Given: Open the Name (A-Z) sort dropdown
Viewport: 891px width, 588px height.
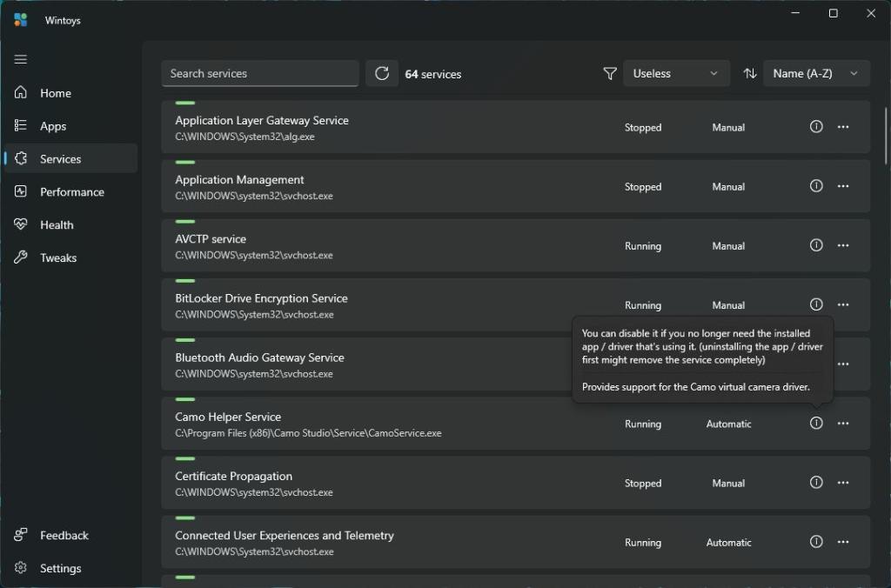Looking at the screenshot, I should 815,73.
